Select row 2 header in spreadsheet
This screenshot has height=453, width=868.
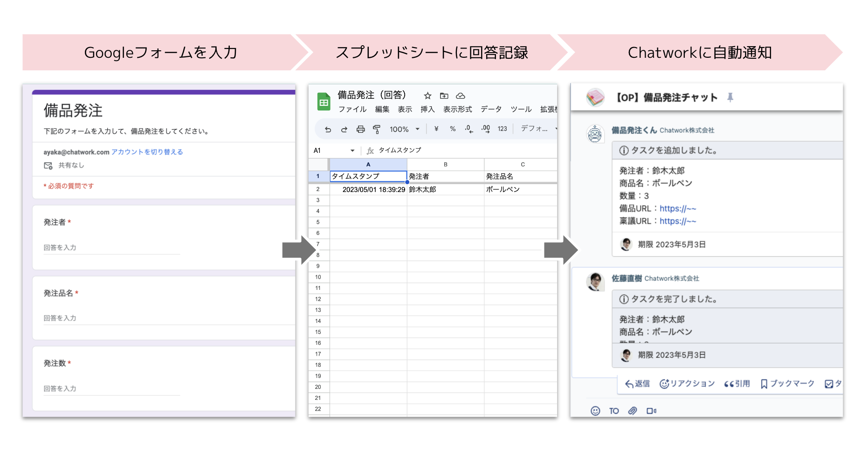pyautogui.click(x=318, y=189)
